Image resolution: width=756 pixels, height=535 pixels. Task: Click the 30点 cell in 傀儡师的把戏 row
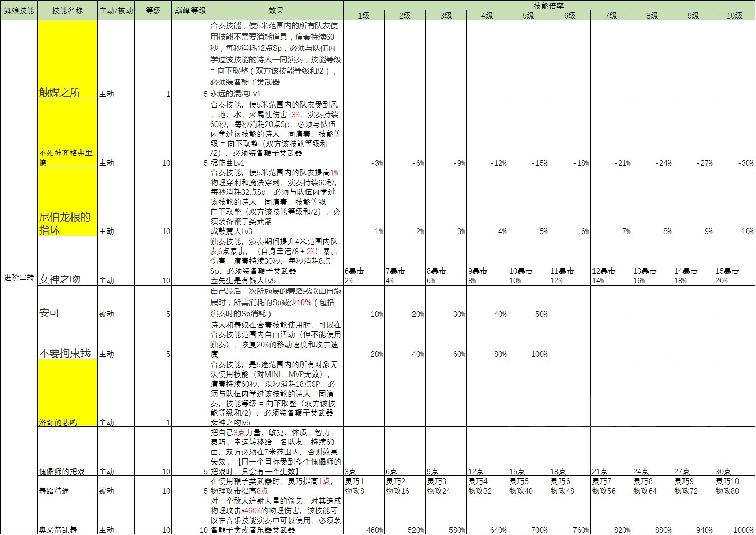click(x=734, y=452)
